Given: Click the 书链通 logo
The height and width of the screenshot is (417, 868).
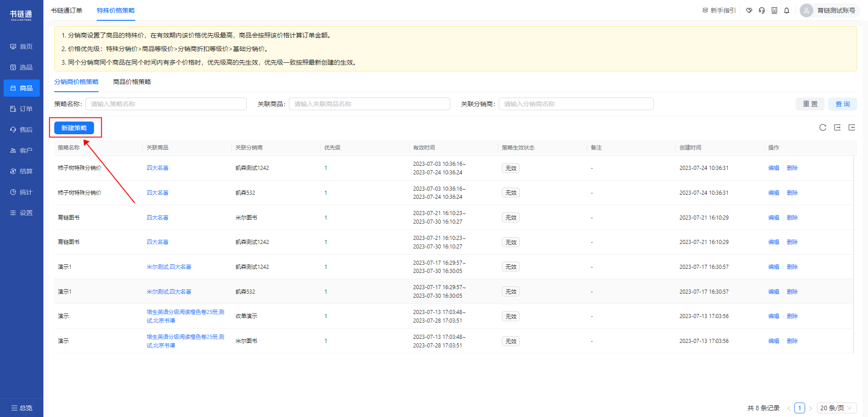Looking at the screenshot, I should pos(21,15).
